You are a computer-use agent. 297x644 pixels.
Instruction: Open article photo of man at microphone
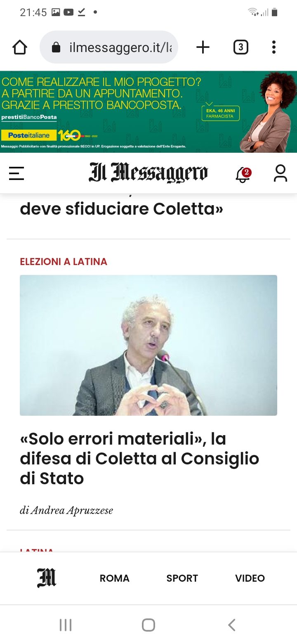coord(148,345)
